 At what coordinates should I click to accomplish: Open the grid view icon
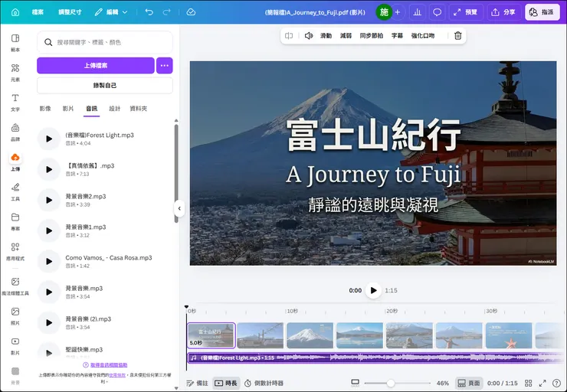tap(529, 384)
